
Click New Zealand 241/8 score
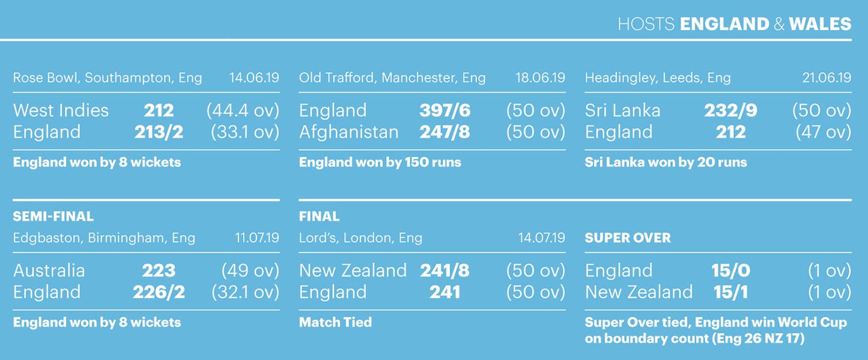tap(445, 271)
